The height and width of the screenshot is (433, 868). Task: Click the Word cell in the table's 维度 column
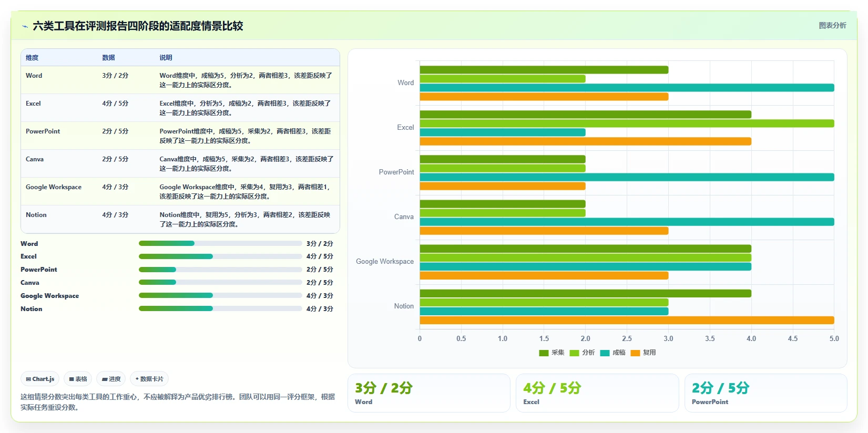tap(34, 76)
